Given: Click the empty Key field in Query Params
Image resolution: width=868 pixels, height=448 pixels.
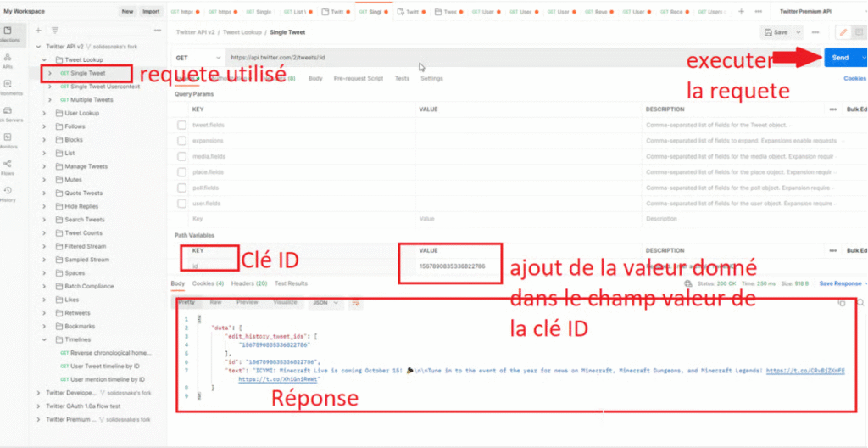Looking at the screenshot, I should tap(302, 219).
